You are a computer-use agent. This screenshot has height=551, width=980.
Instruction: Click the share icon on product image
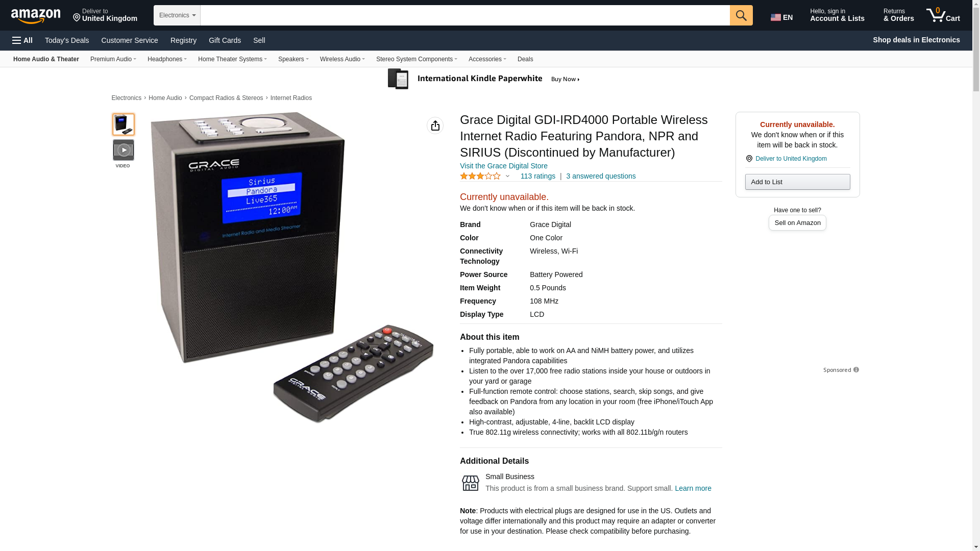point(435,126)
